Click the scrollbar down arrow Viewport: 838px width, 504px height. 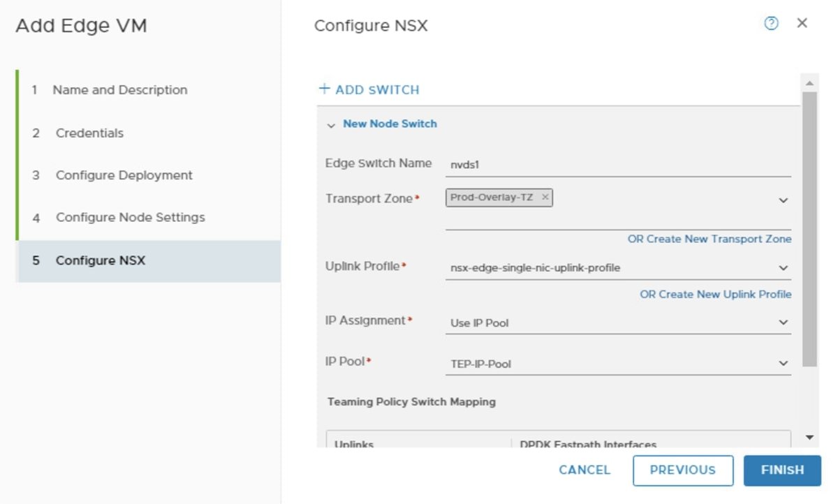810,436
